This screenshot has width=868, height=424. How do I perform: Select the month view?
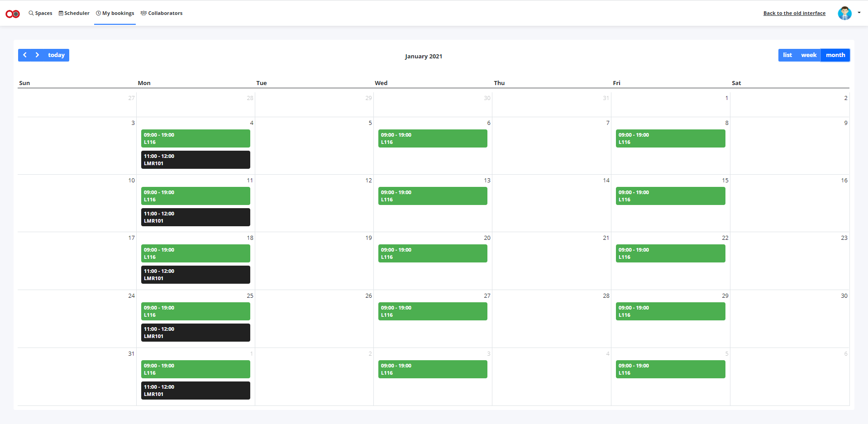tap(835, 55)
